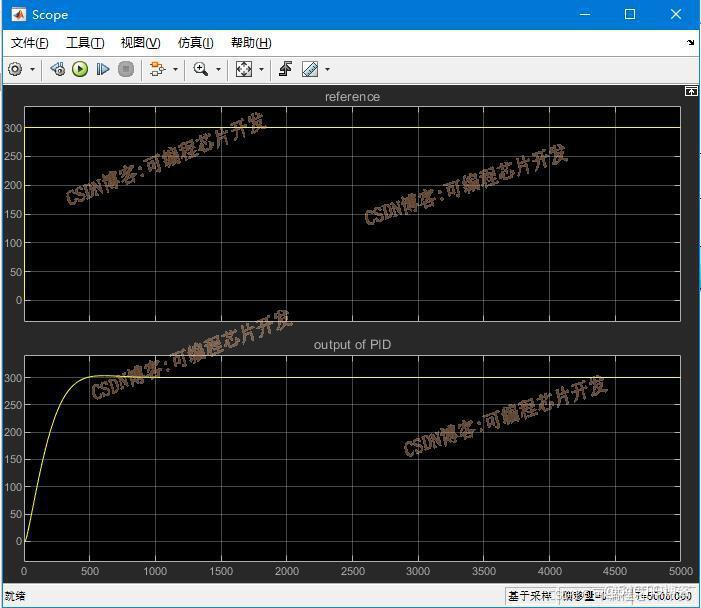
Task: Click the 'reference' plot title
Action: point(352,97)
